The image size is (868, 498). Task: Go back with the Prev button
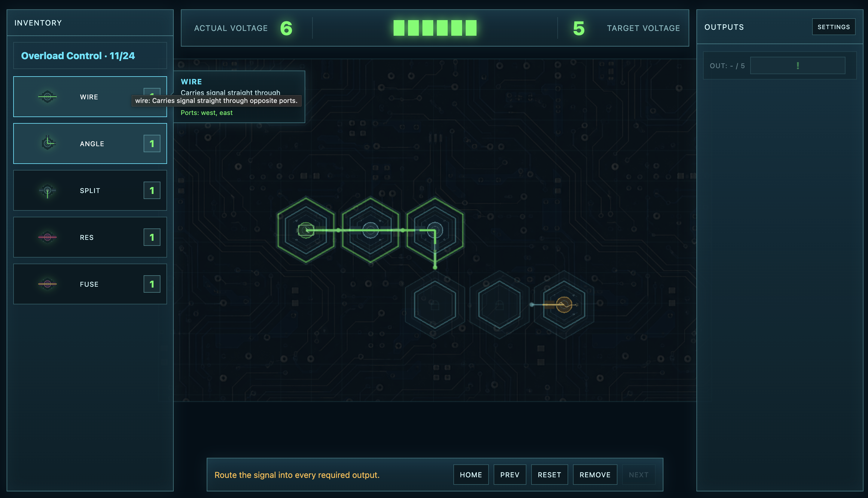tap(510, 475)
